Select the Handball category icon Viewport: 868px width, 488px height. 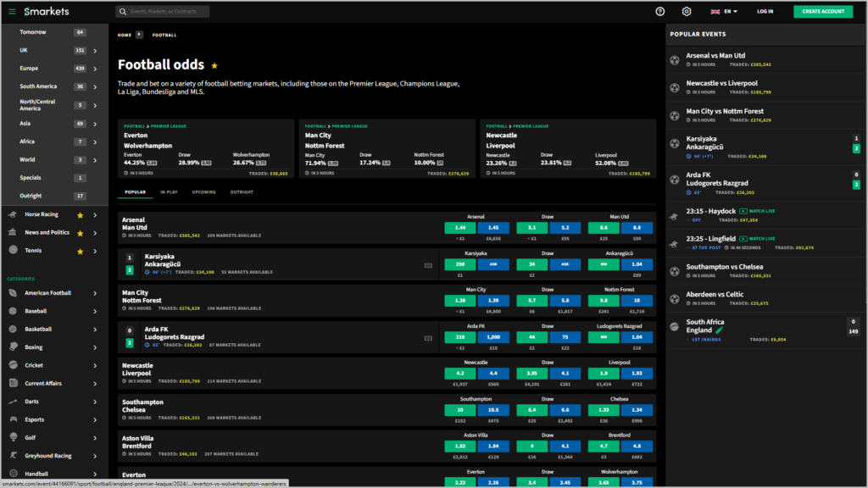pyautogui.click(x=14, y=474)
